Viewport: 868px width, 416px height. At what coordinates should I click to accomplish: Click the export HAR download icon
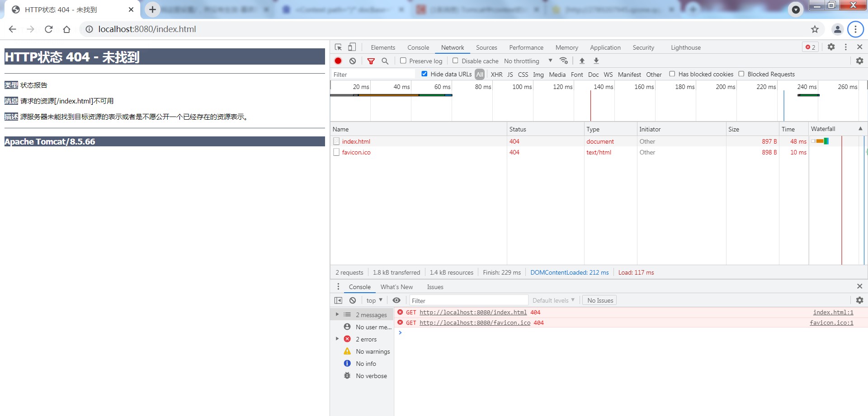tap(596, 61)
